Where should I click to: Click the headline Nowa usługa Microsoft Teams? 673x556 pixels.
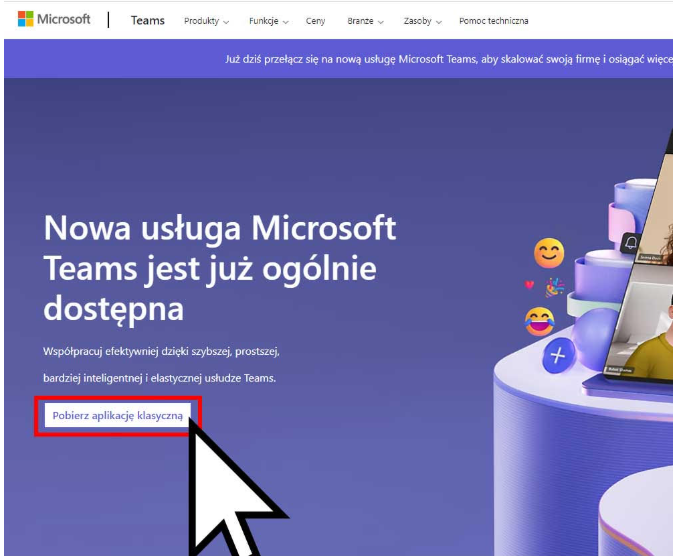pyautogui.click(x=220, y=267)
